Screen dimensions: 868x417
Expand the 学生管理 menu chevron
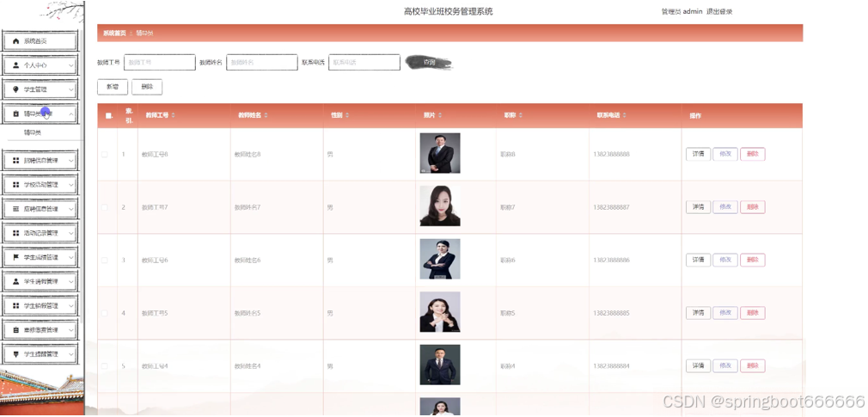point(71,89)
